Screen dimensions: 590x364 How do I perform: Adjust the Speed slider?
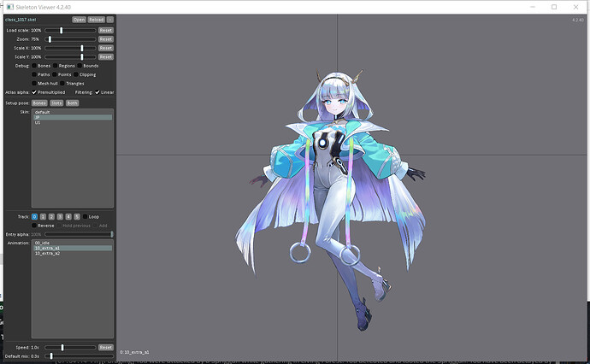pyautogui.click(x=70, y=348)
